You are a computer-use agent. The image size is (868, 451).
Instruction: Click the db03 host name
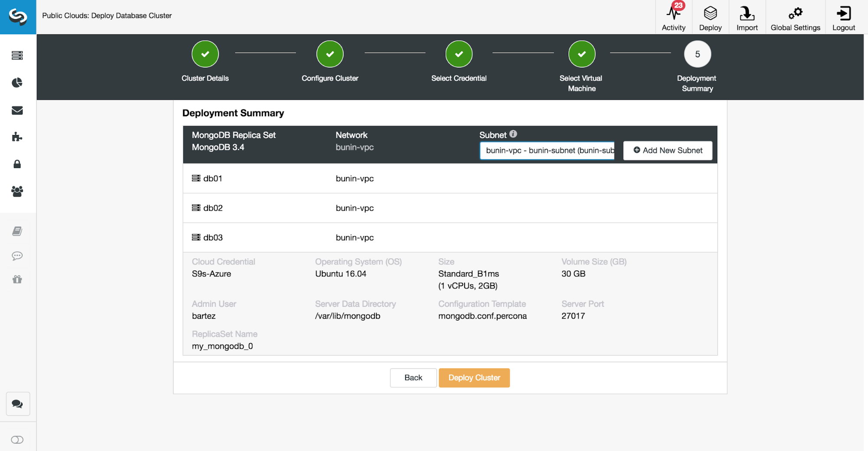(213, 237)
